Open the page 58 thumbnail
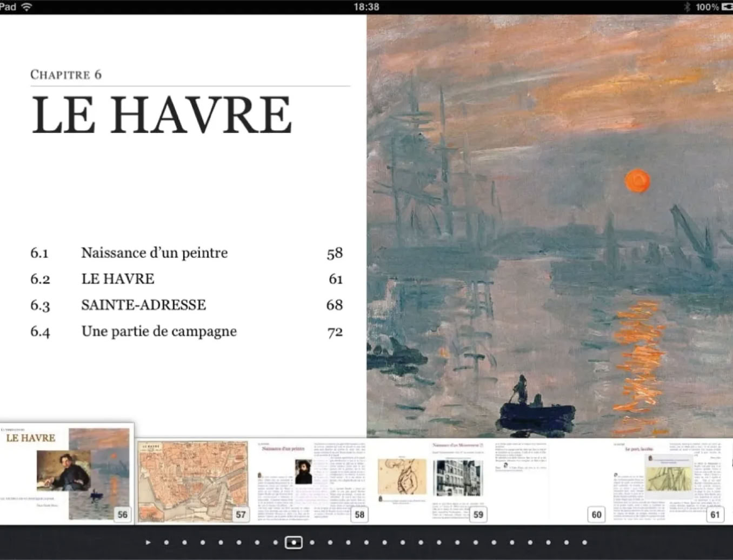This screenshot has height=560, width=733. coord(311,481)
